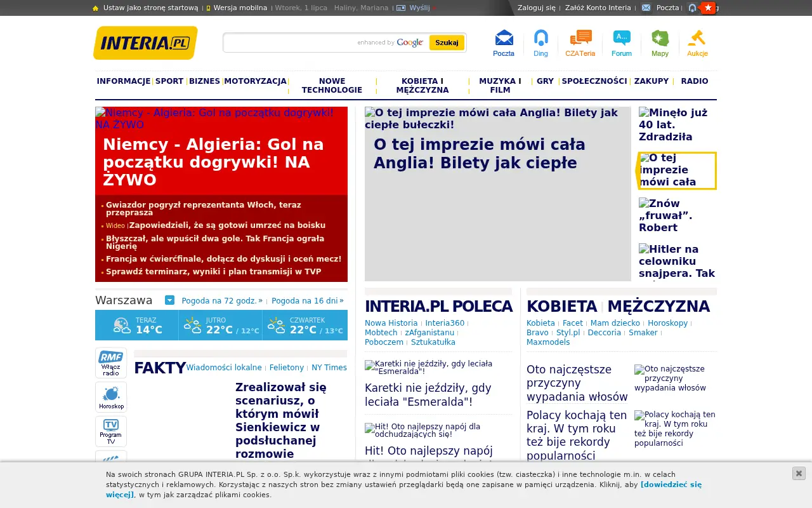Open the Niemcy - Algieria headline
Screen dimensions: 812x508
click(x=213, y=162)
